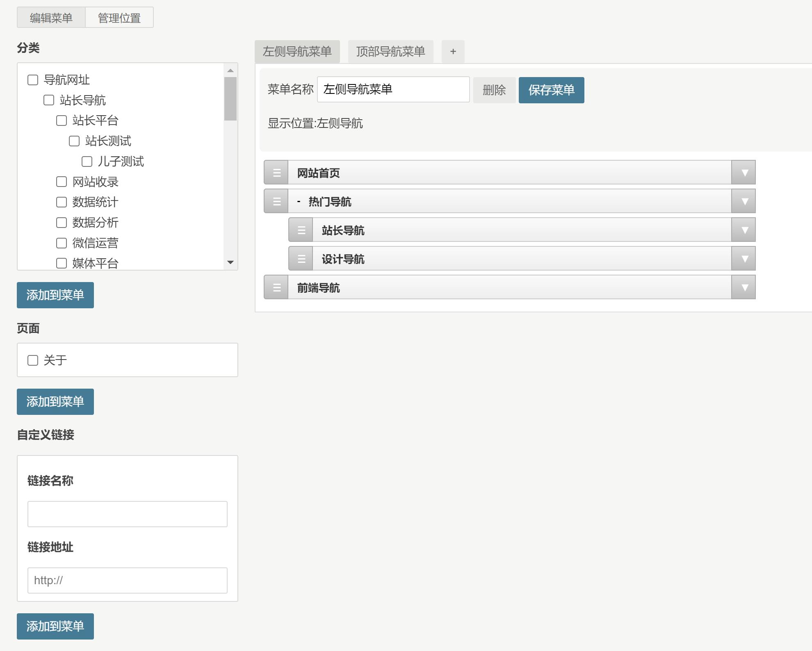This screenshot has height=651, width=812.
Task: Click the 保存菜单 button
Action: (x=551, y=90)
